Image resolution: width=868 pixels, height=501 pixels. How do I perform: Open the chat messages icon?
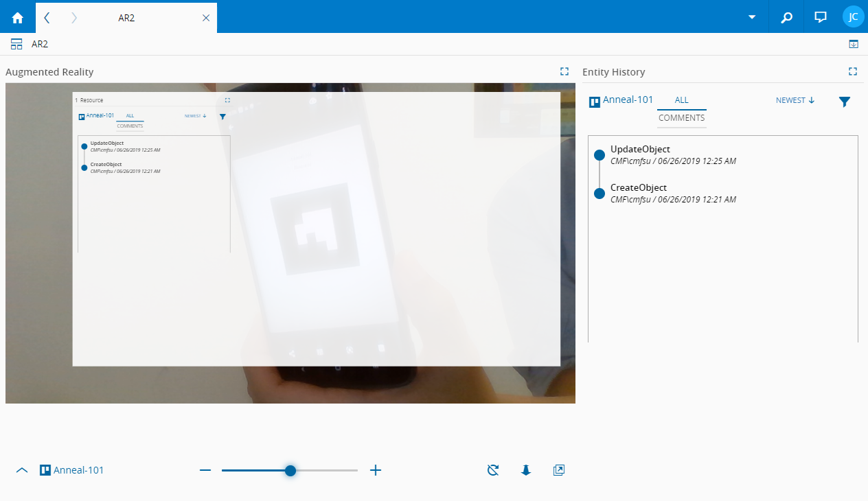pyautogui.click(x=820, y=17)
